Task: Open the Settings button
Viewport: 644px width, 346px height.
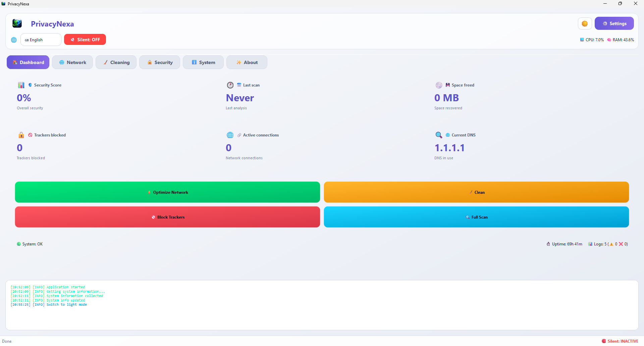Action: coord(614,23)
